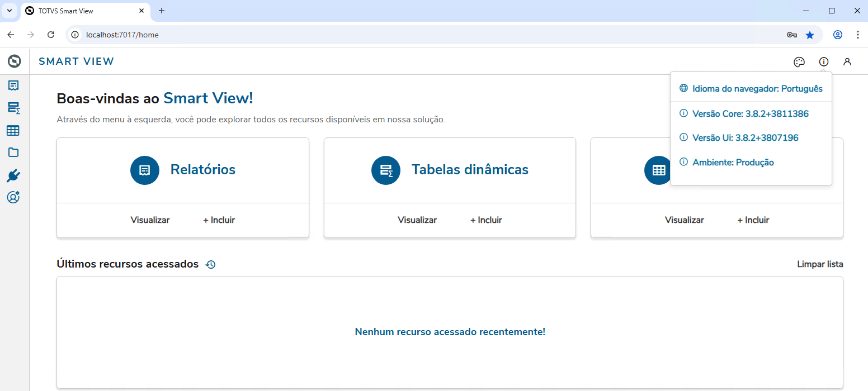Click the info icon beside Versão Ui

[x=683, y=137]
